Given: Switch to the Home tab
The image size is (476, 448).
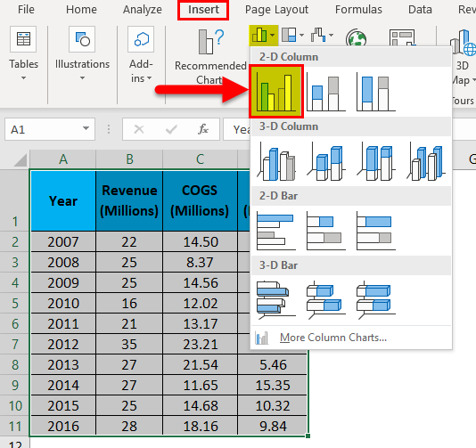Looking at the screenshot, I should (81, 10).
